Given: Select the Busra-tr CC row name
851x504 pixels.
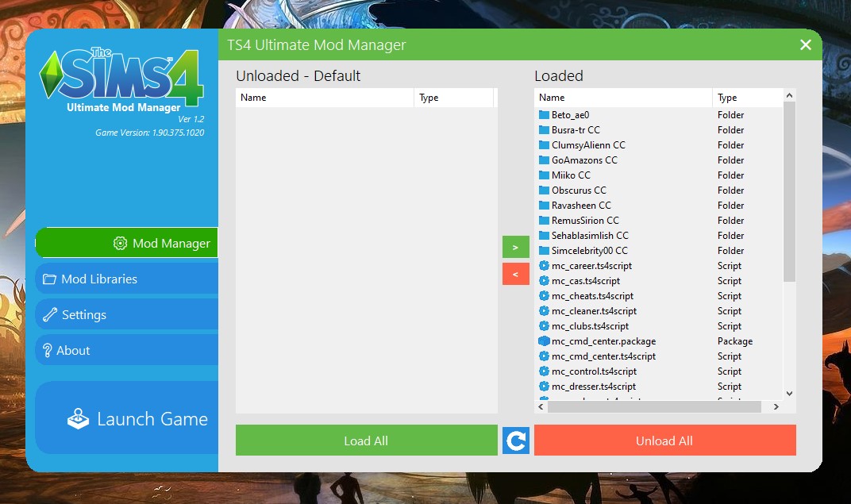Looking at the screenshot, I should coord(576,130).
